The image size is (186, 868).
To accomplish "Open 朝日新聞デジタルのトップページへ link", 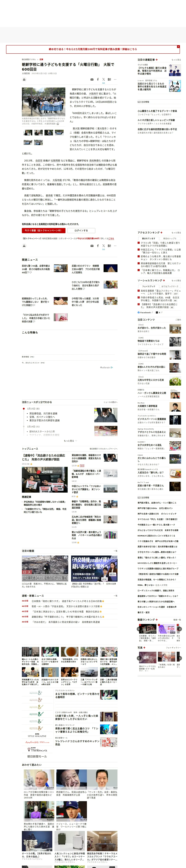I will point(104,449).
